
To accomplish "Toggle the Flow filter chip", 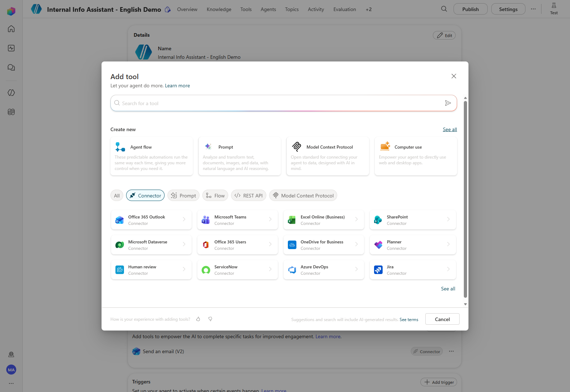I will click(x=215, y=195).
